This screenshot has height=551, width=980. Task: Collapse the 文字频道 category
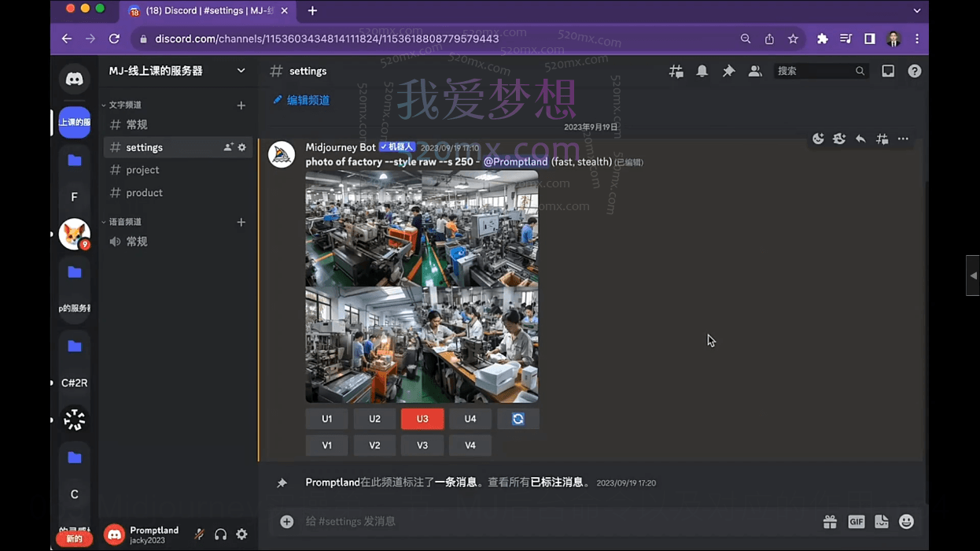[x=125, y=105]
